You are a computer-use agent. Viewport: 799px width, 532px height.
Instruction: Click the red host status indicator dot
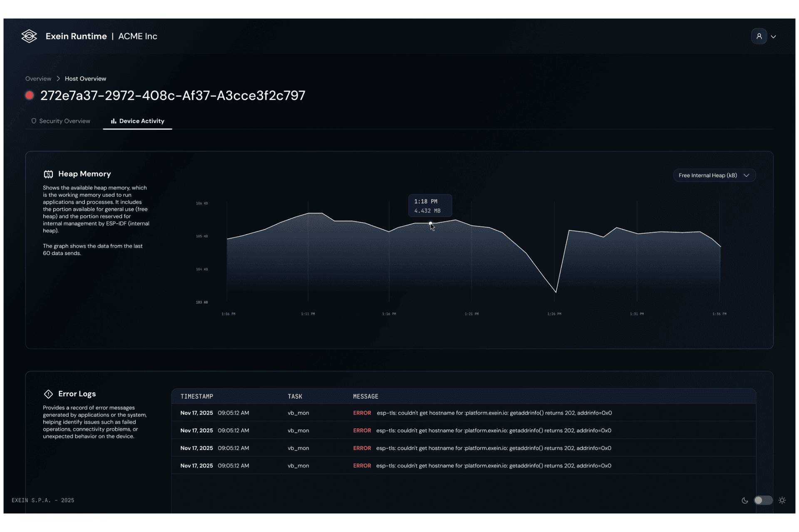[x=30, y=95]
